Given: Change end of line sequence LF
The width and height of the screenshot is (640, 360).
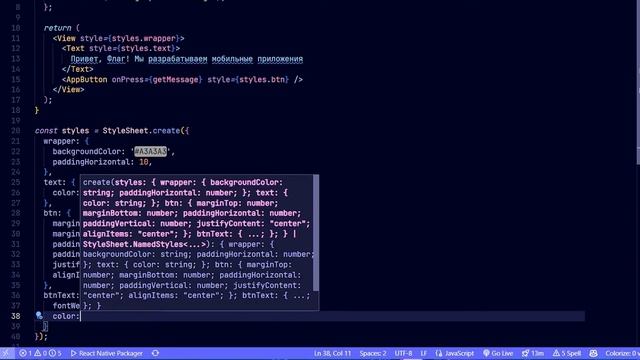Looking at the screenshot, I should [424, 353].
